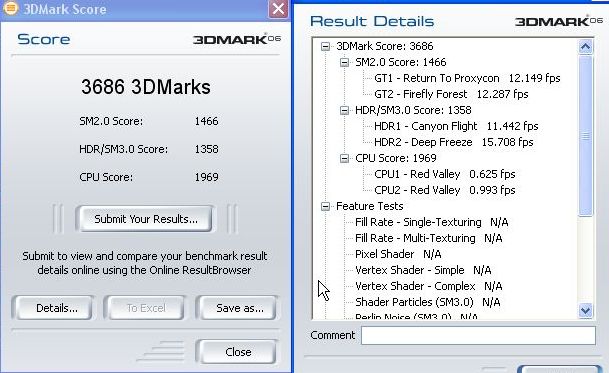
Task: Click the HDR/SM3.0 Score value 1358 in Score window
Action: tap(206, 149)
